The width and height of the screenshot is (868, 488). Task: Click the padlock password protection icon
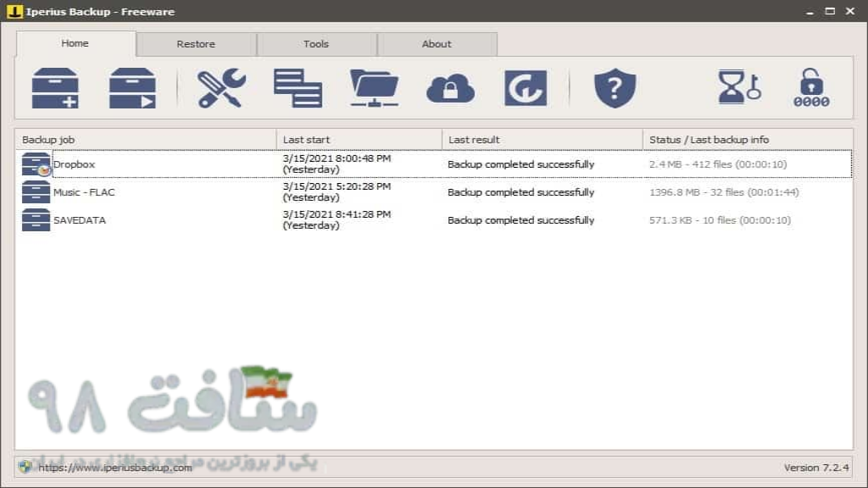tap(811, 87)
